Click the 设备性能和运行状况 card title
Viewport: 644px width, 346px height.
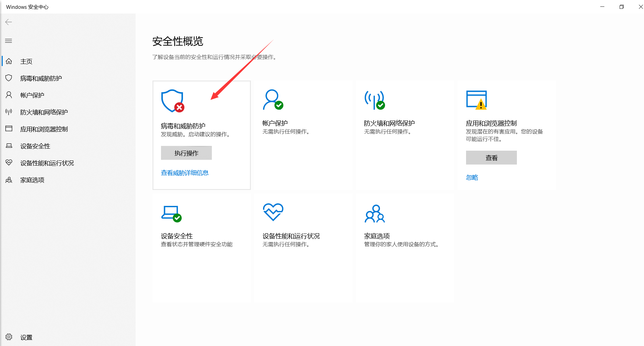[x=291, y=236]
